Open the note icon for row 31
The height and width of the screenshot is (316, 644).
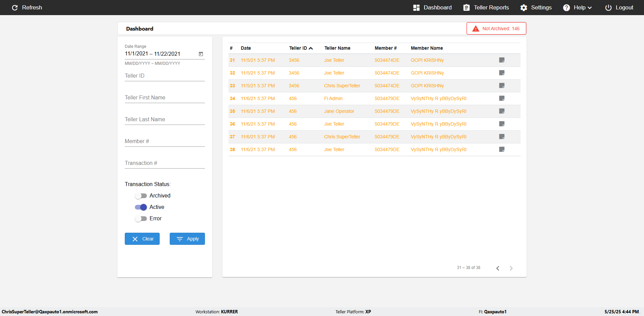coord(502,60)
